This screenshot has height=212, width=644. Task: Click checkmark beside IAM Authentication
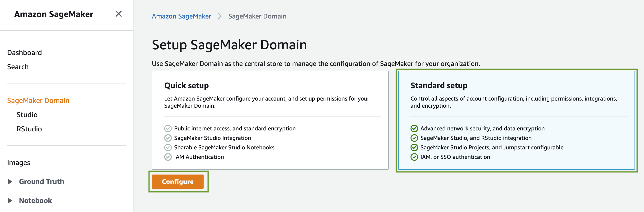click(168, 157)
